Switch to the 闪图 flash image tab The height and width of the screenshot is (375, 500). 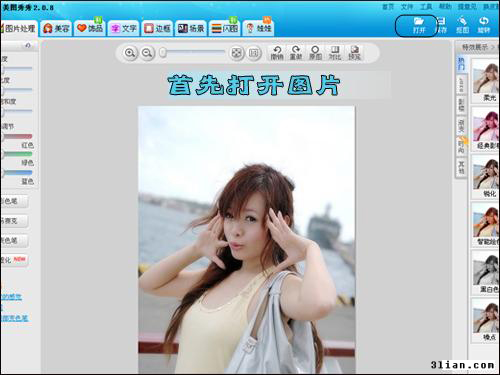tap(224, 28)
